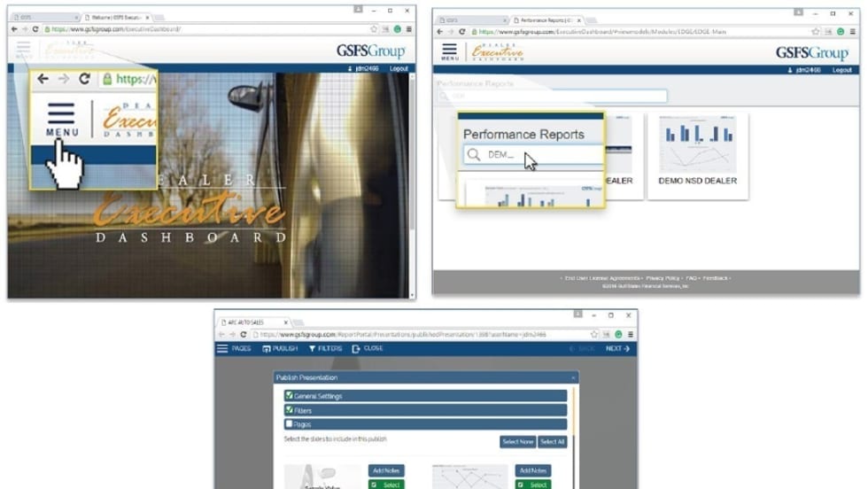Toggle the General Settings checkbox

click(x=290, y=396)
